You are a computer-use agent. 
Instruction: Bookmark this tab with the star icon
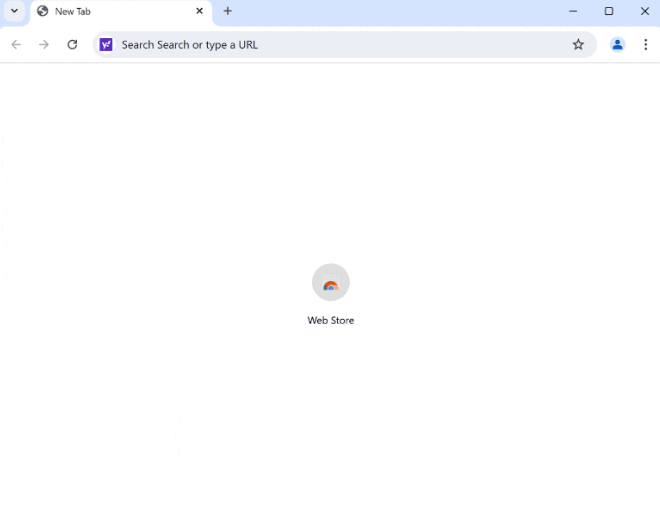[x=578, y=45]
